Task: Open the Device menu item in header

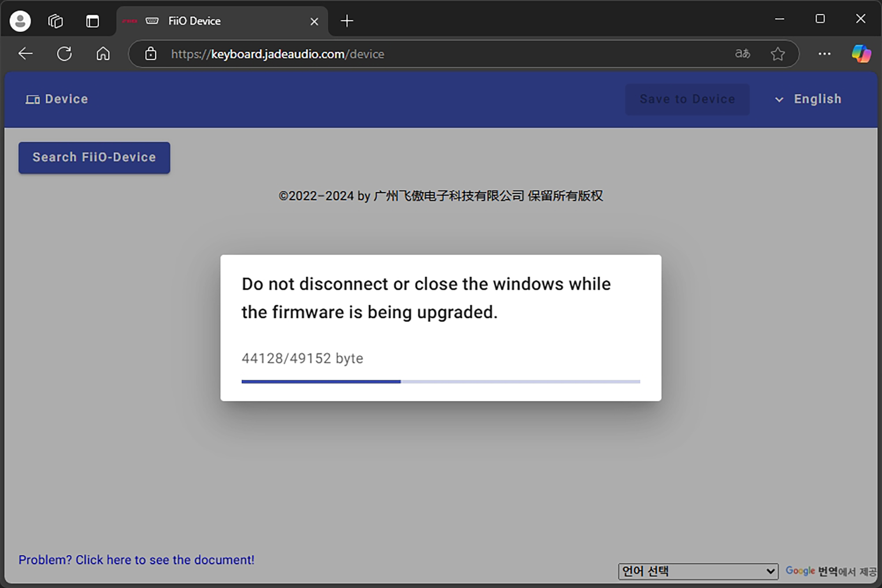Action: (x=57, y=99)
